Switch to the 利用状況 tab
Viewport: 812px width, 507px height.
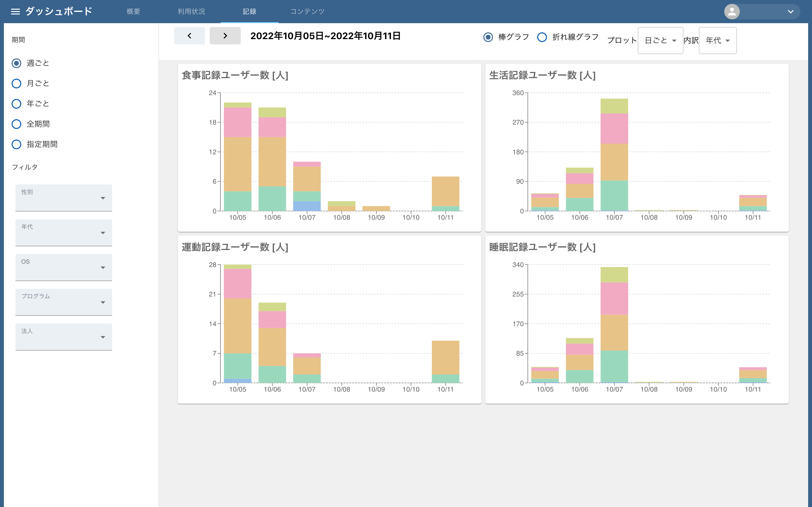191,12
